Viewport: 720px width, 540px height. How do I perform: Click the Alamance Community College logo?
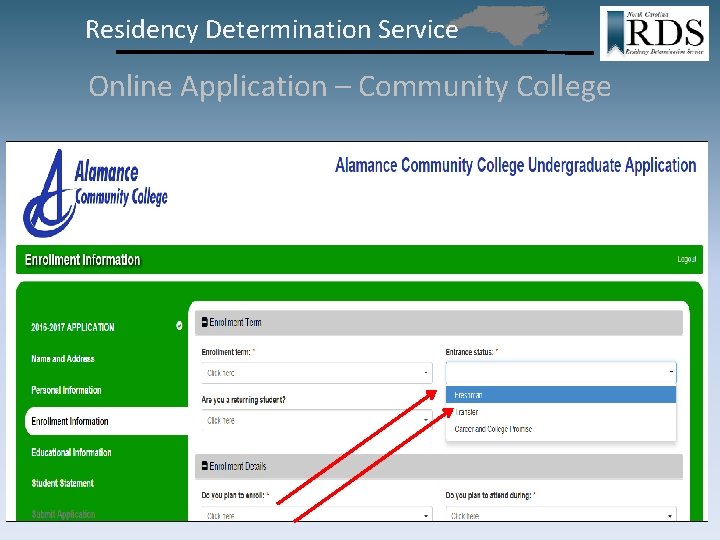(x=96, y=193)
